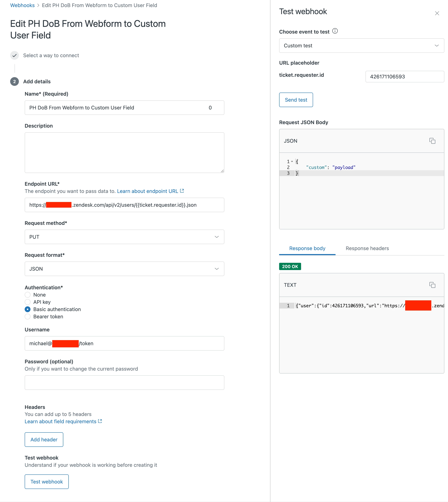
Task: Copy the response TEXT body
Action: click(432, 285)
